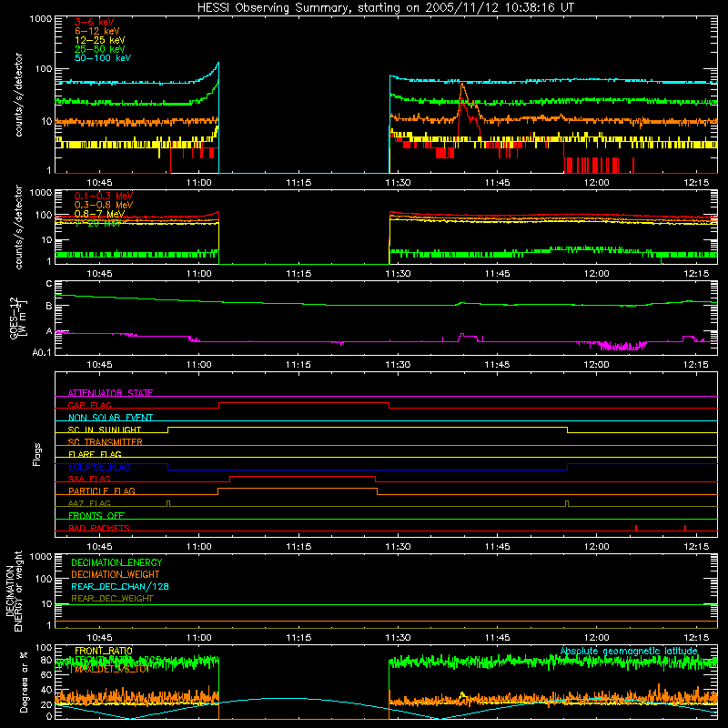Click the blue ECLIPSE_FLAG label
Image resolution: width=728 pixels, height=728 pixels.
pyautogui.click(x=99, y=467)
